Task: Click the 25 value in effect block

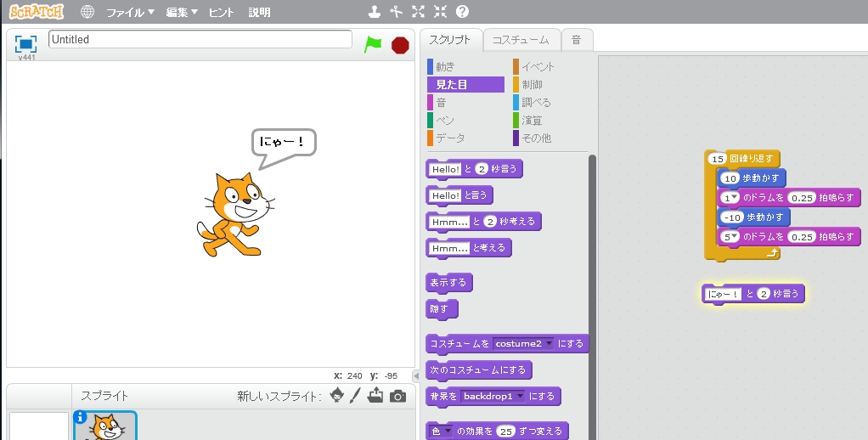Action: (x=505, y=432)
